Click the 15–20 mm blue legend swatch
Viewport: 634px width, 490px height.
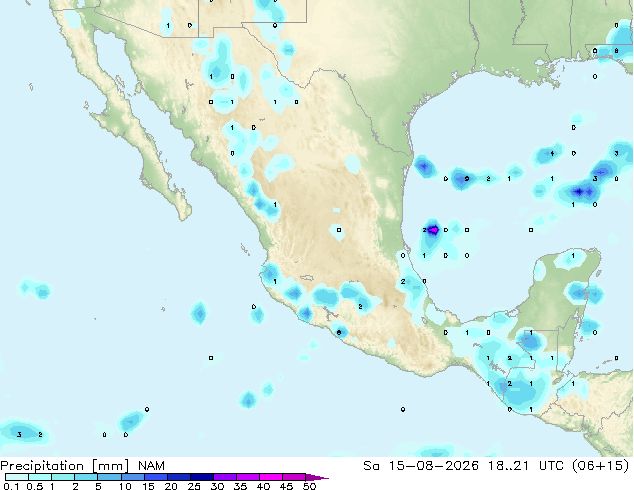(x=156, y=477)
